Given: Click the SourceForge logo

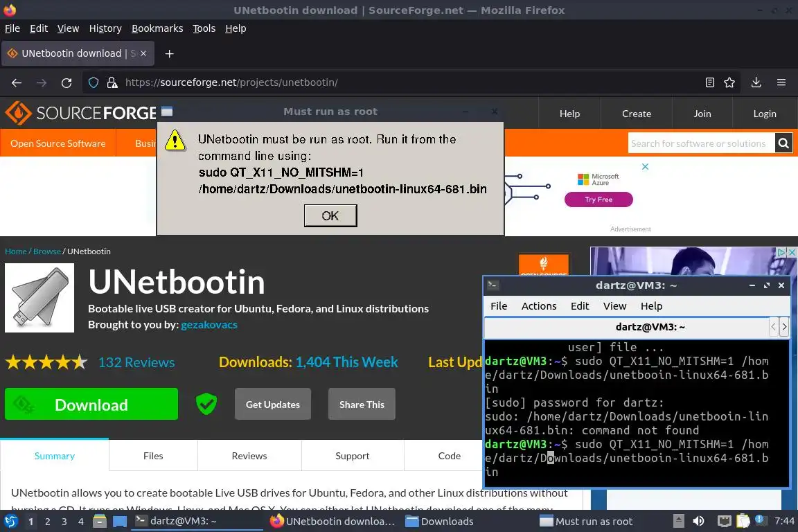Looking at the screenshot, I should coord(81,112).
